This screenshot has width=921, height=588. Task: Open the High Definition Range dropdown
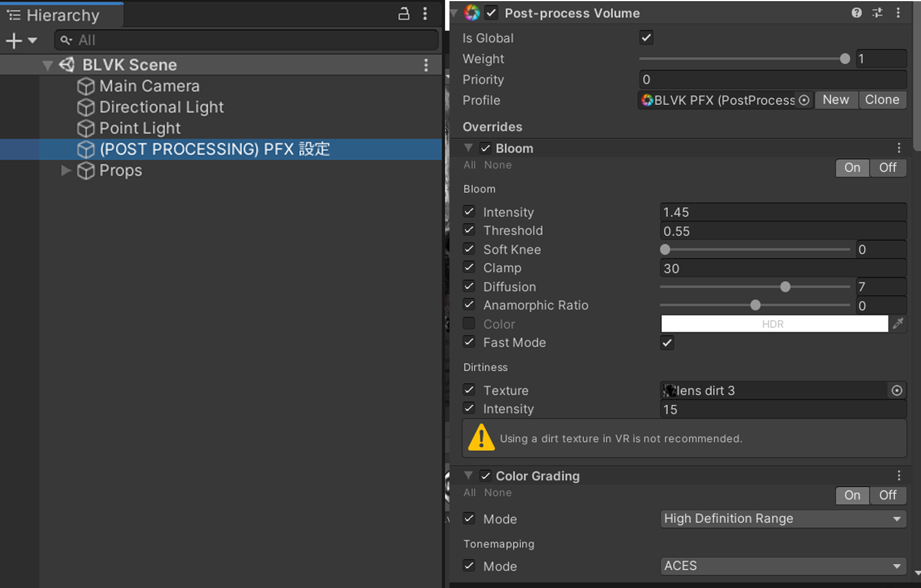coord(783,519)
